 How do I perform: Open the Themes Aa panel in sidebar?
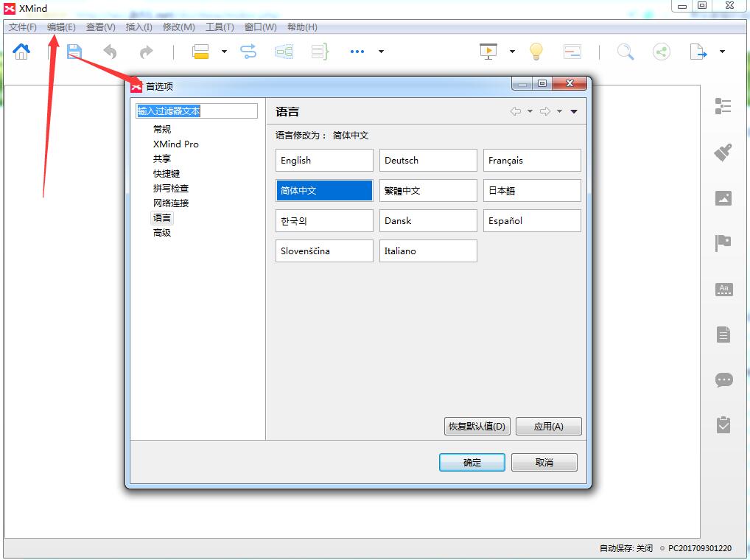click(x=723, y=289)
